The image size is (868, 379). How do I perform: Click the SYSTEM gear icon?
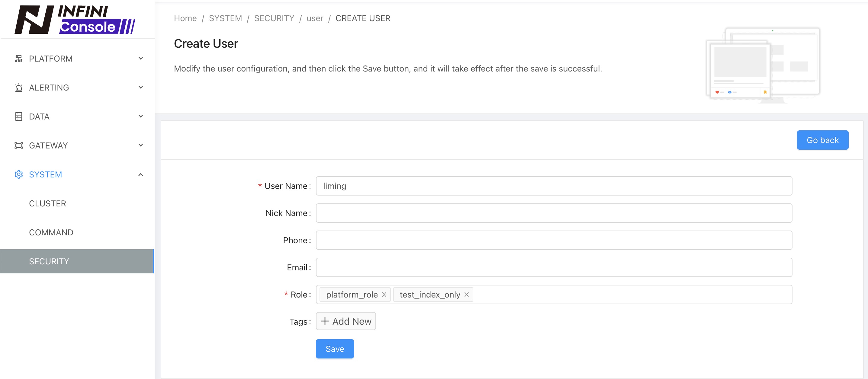(x=19, y=174)
